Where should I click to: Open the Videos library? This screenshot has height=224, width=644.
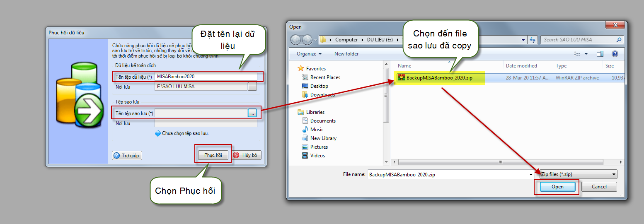click(317, 156)
